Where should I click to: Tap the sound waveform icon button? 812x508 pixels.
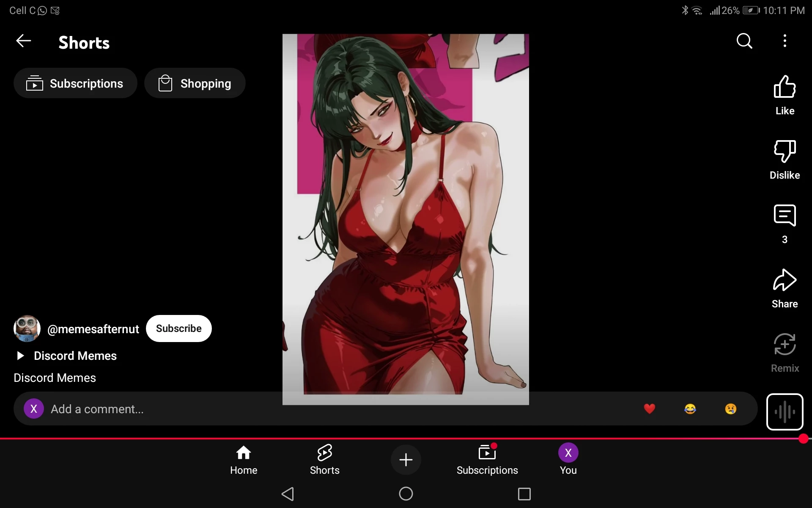coord(785,411)
